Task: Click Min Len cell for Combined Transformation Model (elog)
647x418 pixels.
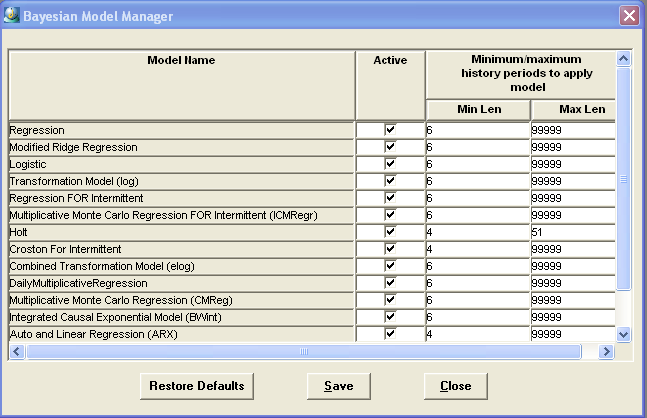Action: tap(478, 266)
